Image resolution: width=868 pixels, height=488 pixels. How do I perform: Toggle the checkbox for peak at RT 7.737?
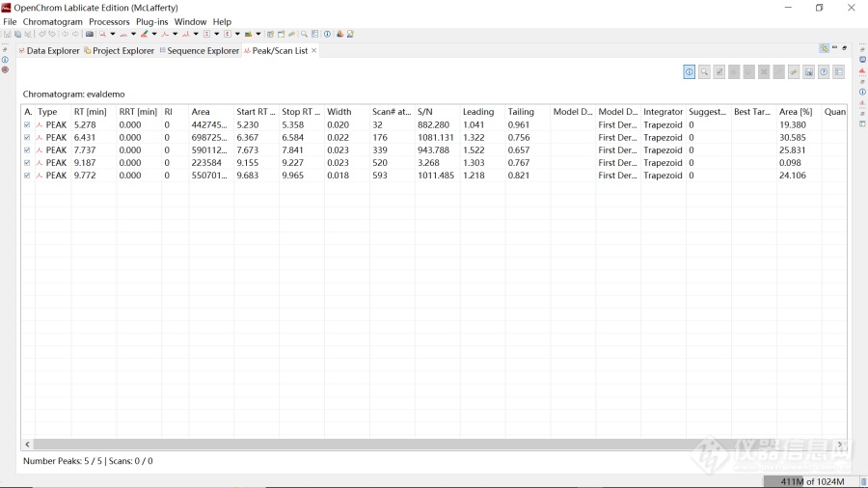tap(27, 150)
